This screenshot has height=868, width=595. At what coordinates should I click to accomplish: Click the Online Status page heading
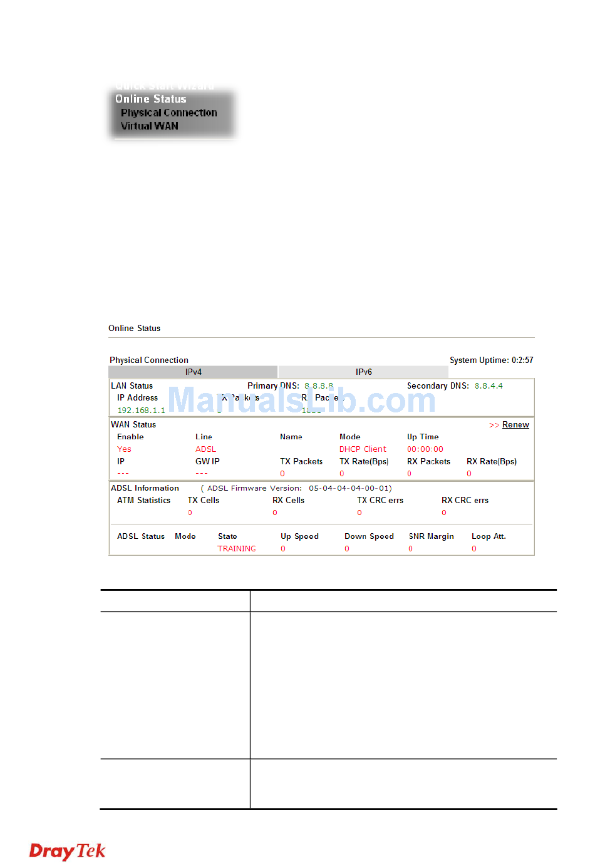pyautogui.click(x=134, y=328)
